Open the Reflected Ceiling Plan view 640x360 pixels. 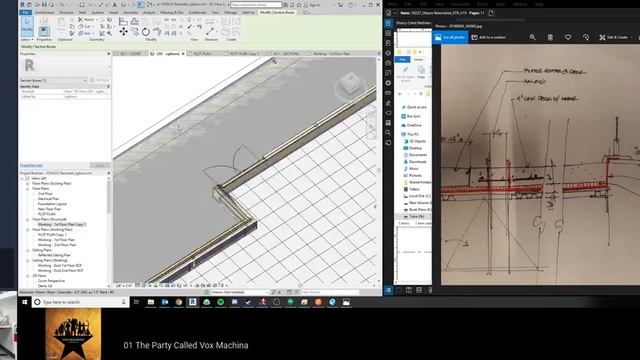coord(54,255)
